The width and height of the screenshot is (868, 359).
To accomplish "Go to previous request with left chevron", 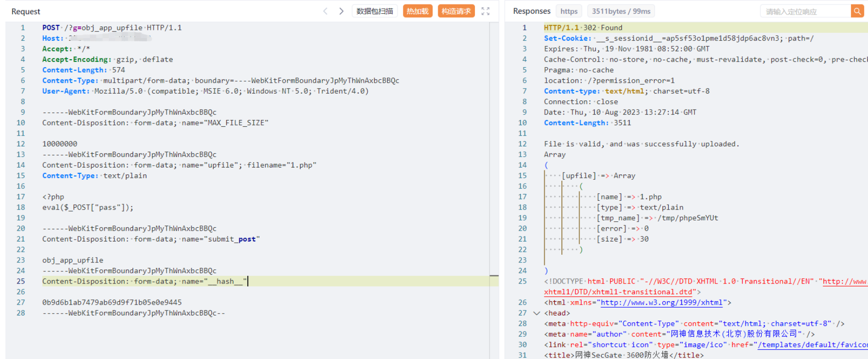I will coord(325,11).
